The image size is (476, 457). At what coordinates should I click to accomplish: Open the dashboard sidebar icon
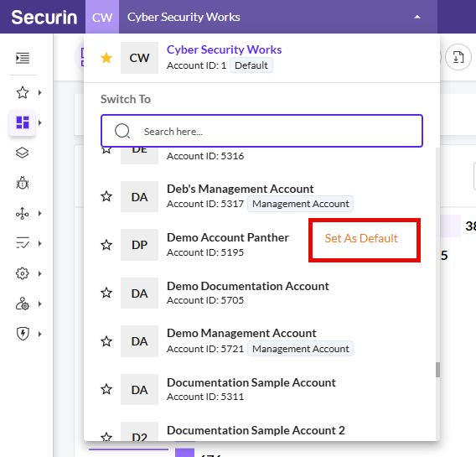point(23,122)
